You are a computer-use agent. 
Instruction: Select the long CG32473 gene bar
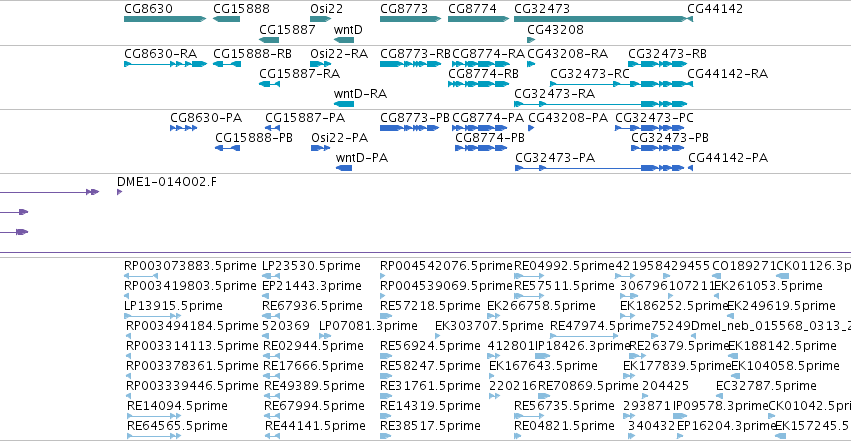[599, 19]
